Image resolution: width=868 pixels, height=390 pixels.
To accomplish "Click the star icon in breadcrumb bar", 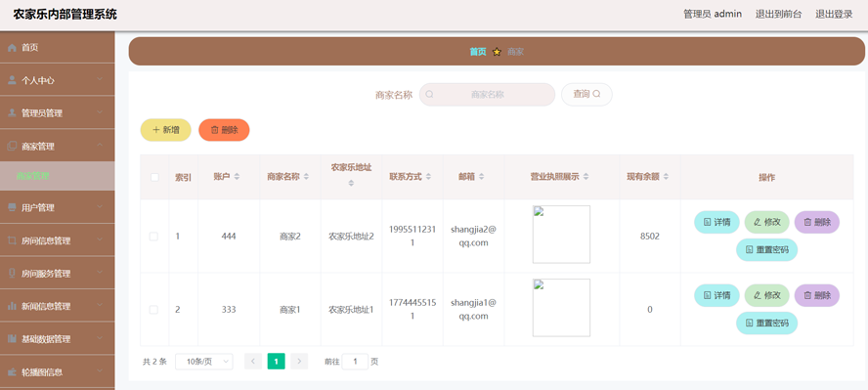I will point(497,52).
